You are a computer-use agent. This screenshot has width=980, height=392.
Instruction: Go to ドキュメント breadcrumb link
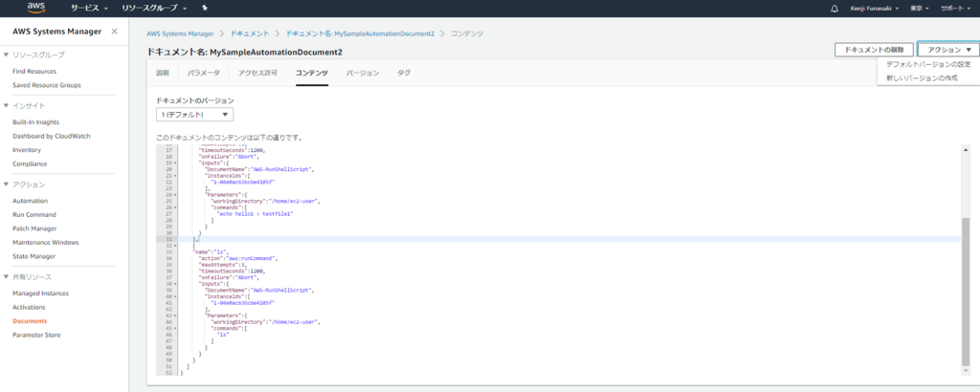tap(250, 33)
